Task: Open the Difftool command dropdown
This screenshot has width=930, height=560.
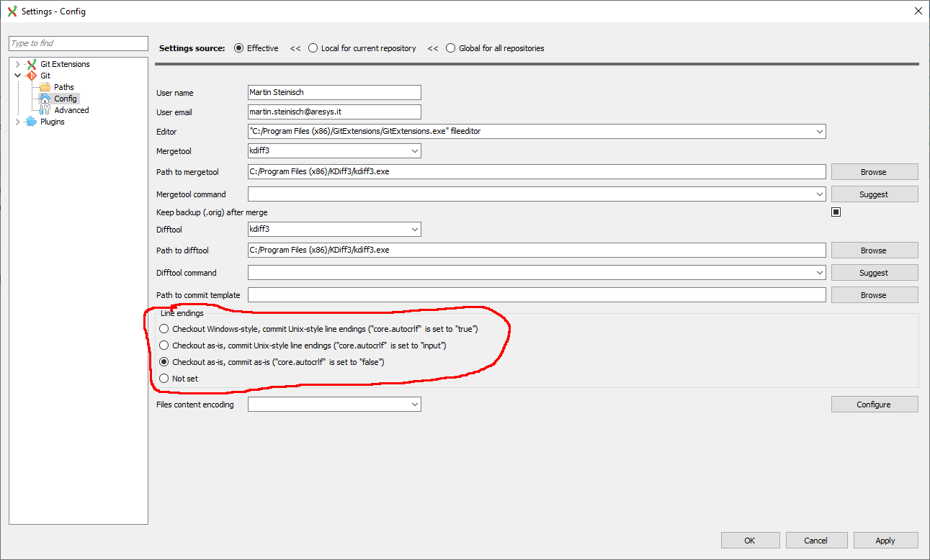Action: point(821,272)
